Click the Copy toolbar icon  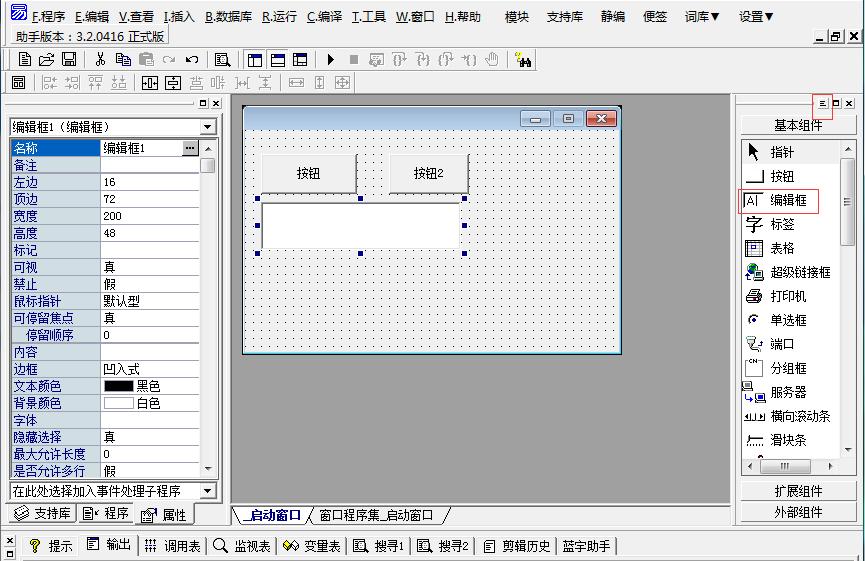[x=123, y=60]
